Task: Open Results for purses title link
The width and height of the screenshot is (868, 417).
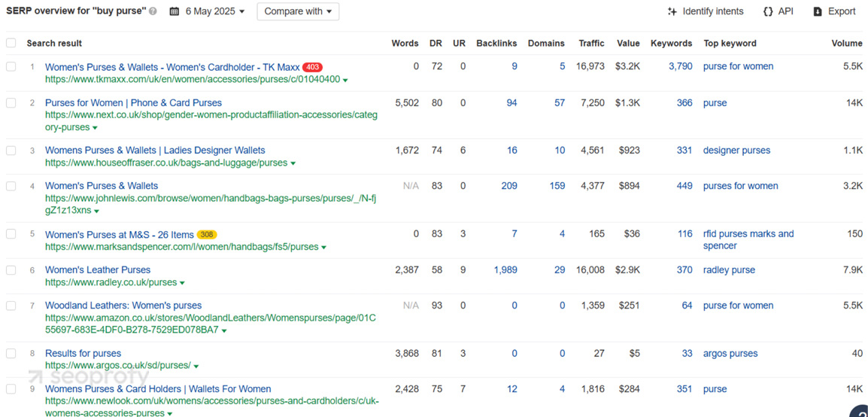Action: coord(83,353)
